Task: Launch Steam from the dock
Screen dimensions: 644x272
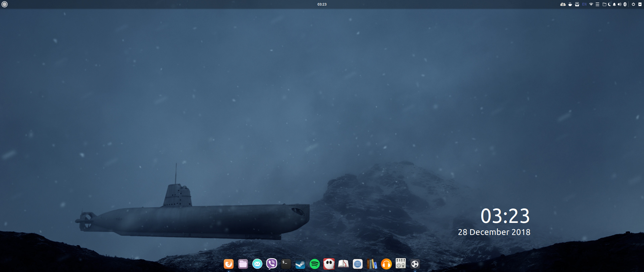Action: 300,264
